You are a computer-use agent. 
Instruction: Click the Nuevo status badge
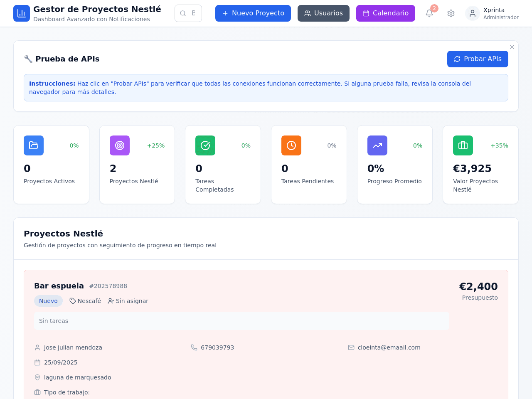click(48, 301)
